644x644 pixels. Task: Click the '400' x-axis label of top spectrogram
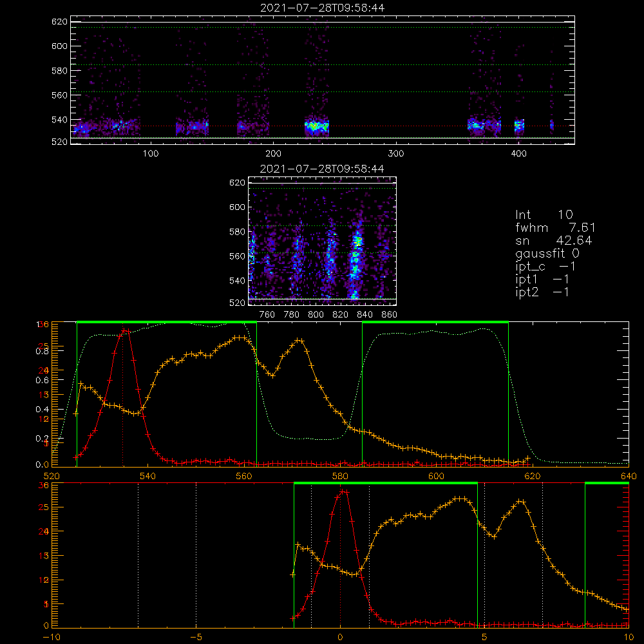click(x=518, y=154)
